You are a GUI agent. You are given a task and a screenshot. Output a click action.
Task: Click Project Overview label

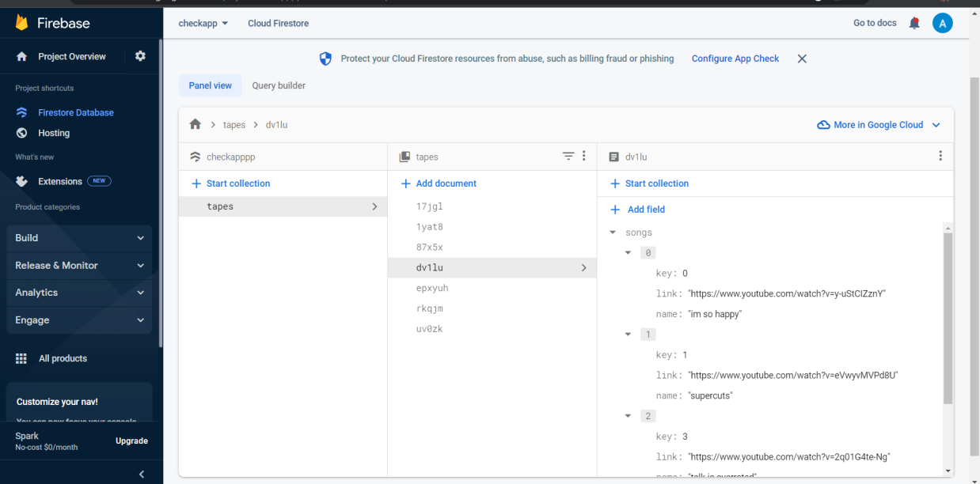[x=72, y=57]
